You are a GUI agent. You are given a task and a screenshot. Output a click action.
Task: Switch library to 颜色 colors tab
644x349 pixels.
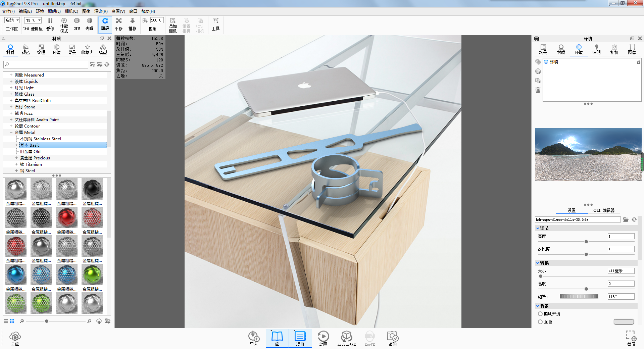[26, 49]
